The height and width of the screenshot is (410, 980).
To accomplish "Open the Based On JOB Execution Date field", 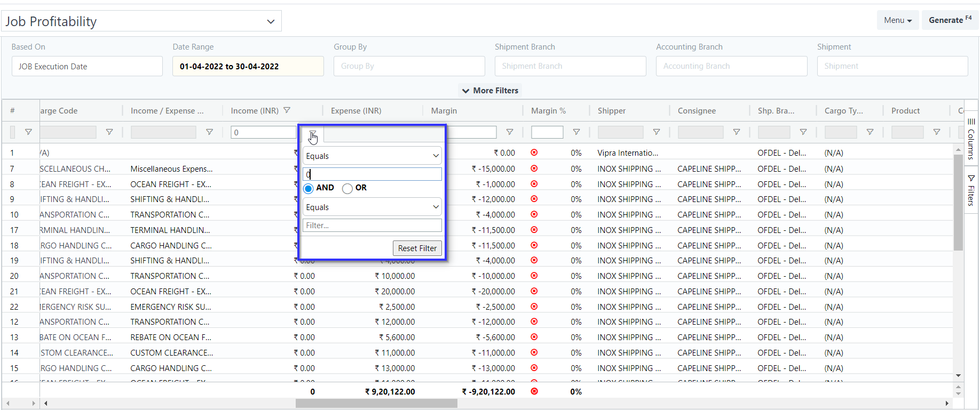I will coord(87,66).
